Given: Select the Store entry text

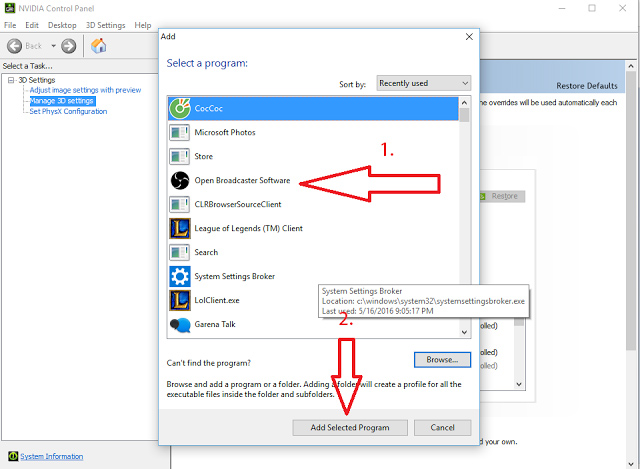Looking at the screenshot, I should click(x=204, y=156).
